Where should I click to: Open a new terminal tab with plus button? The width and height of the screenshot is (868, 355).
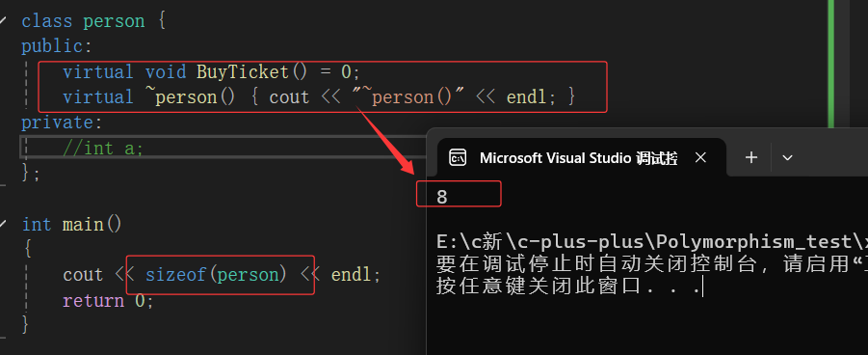[750, 158]
